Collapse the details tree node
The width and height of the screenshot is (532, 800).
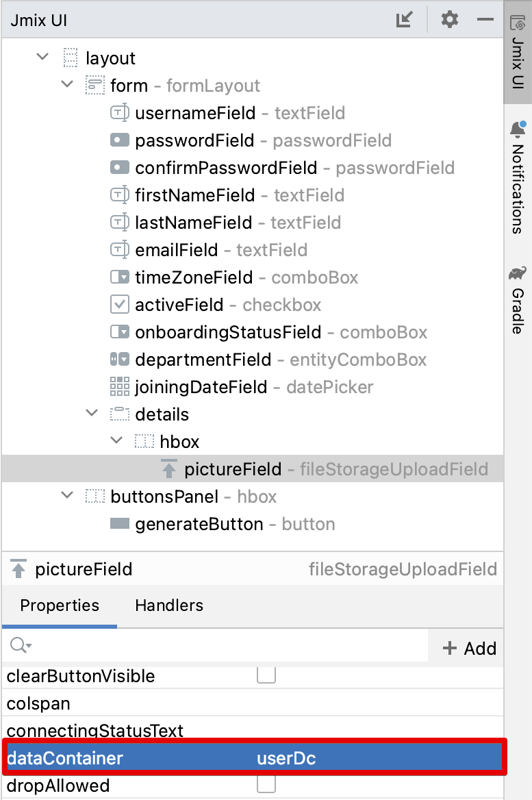point(92,414)
